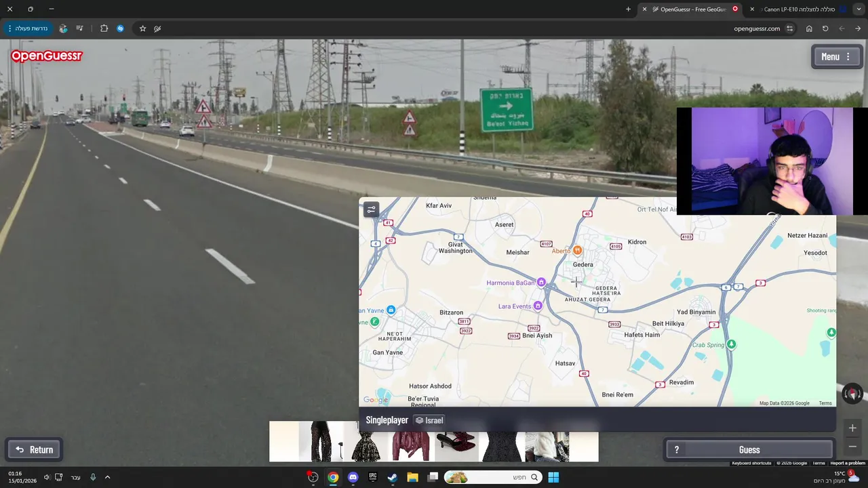The height and width of the screenshot is (488, 868).
Task: Click the OpenGuessr logo
Action: (46, 56)
